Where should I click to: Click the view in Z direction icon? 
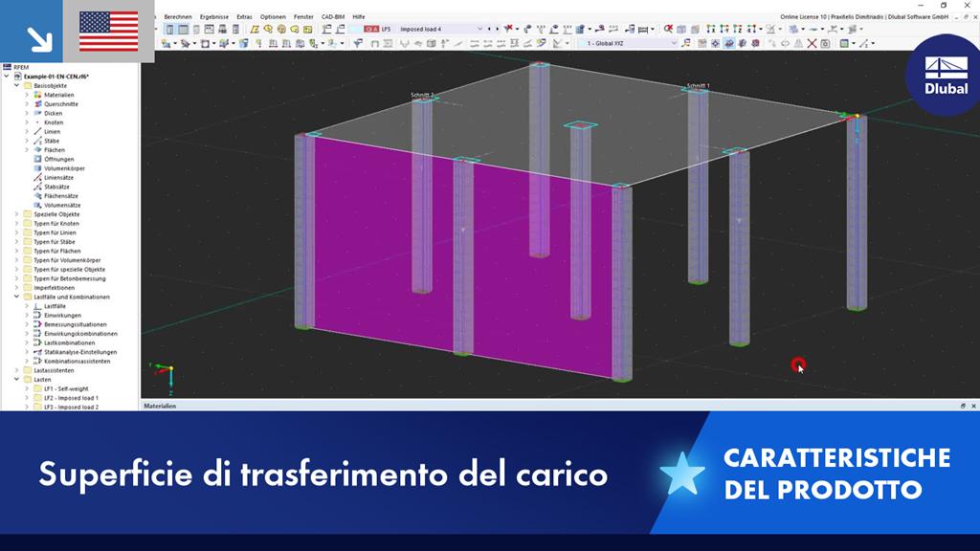coord(738,29)
